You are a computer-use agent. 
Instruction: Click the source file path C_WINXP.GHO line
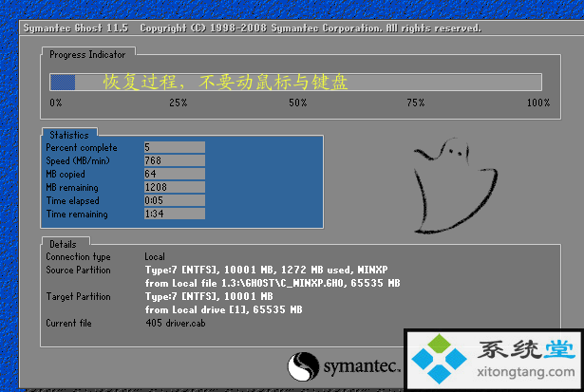point(273,283)
